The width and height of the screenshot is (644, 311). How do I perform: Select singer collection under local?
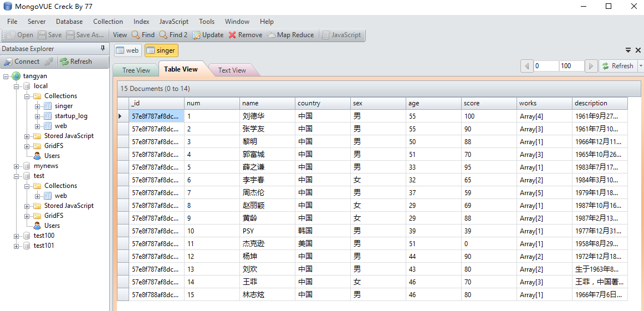(x=64, y=106)
